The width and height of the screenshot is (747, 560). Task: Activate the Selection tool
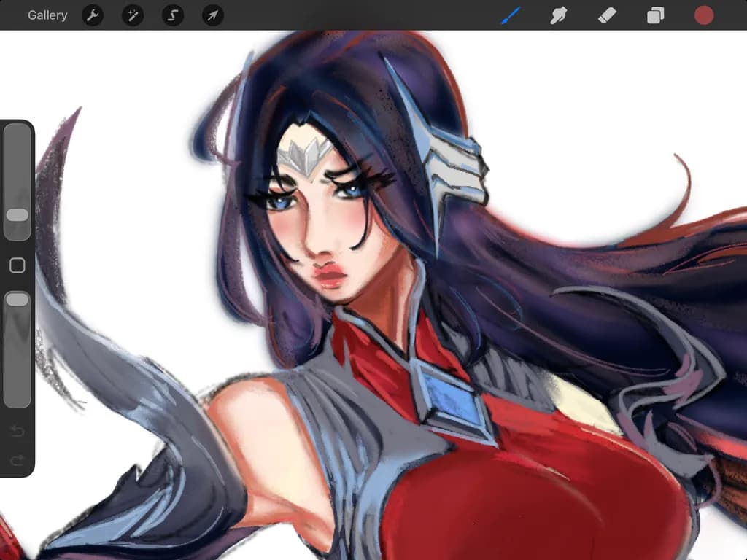[x=172, y=16]
